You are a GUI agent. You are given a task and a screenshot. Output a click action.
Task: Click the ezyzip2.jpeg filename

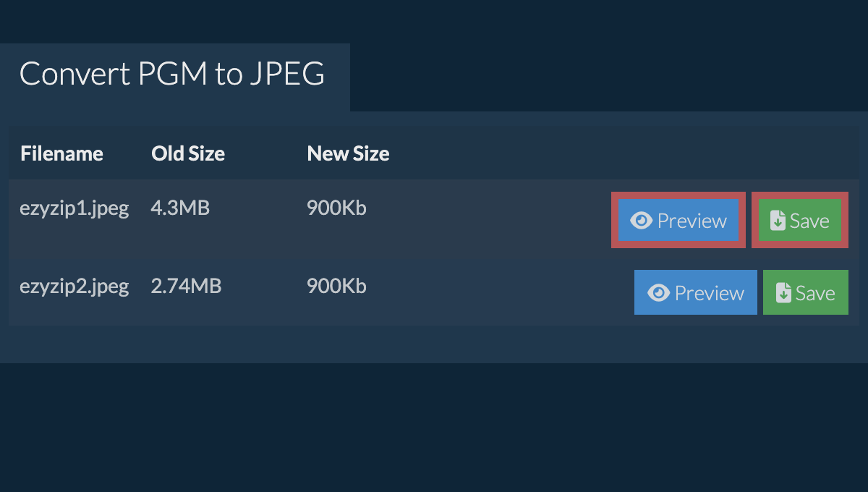pos(74,286)
